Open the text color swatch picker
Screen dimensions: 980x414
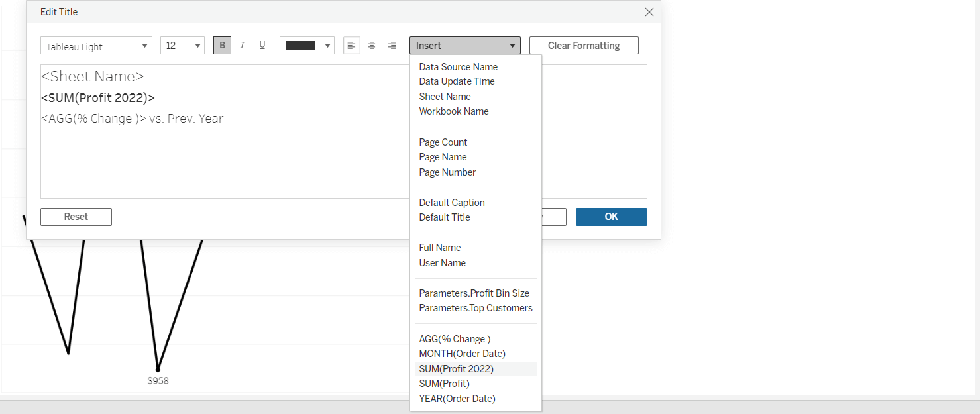(x=307, y=46)
